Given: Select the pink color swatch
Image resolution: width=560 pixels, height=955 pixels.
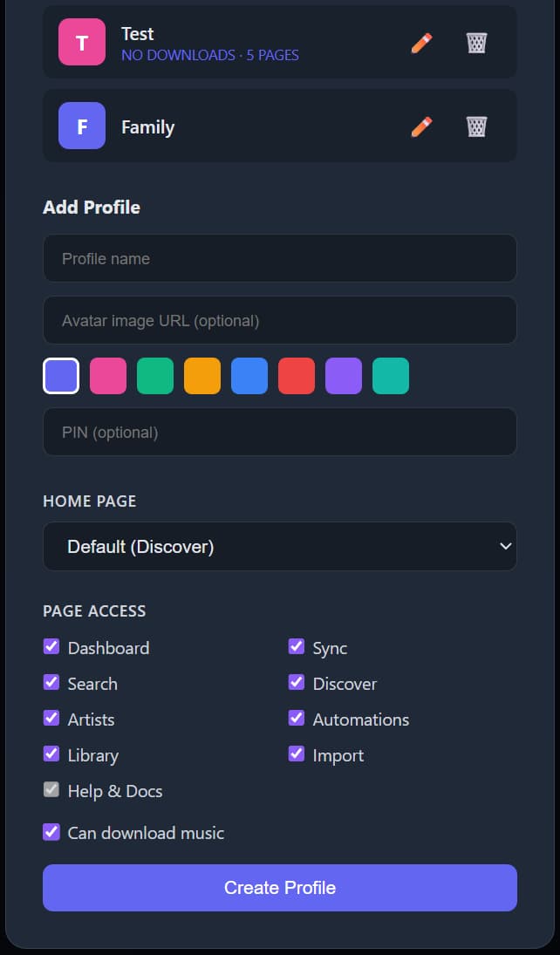Looking at the screenshot, I should click(108, 376).
